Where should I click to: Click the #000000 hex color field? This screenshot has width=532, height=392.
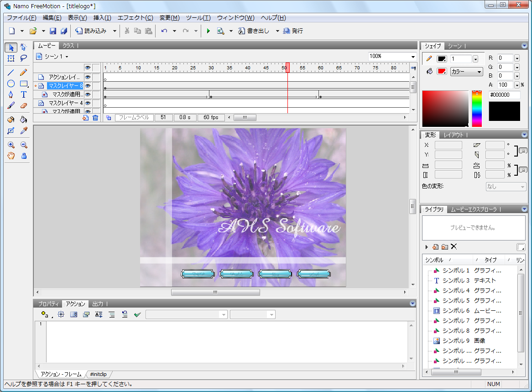pos(505,94)
